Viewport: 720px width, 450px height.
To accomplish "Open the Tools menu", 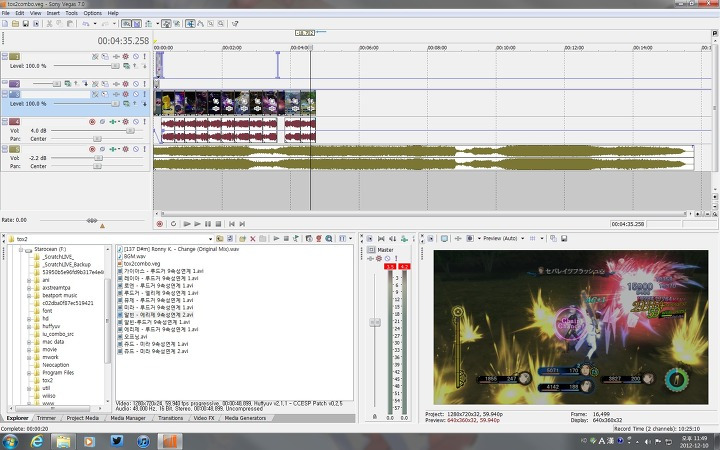I will [71, 13].
